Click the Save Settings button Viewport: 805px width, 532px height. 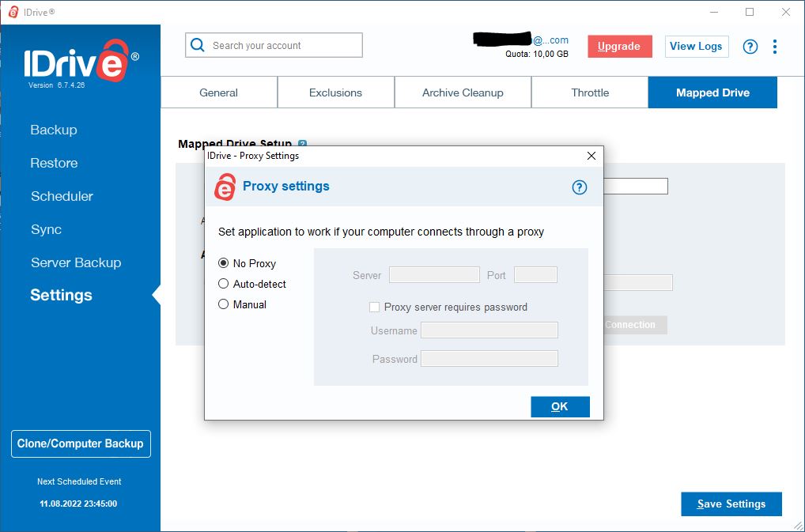point(731,504)
